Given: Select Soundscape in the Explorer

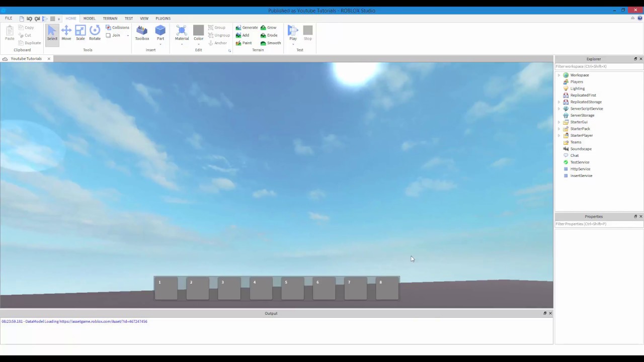Looking at the screenshot, I should point(581,149).
